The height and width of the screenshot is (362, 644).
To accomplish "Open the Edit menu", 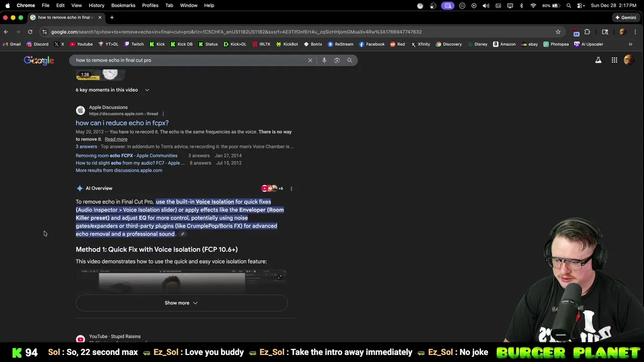I will click(60, 6).
